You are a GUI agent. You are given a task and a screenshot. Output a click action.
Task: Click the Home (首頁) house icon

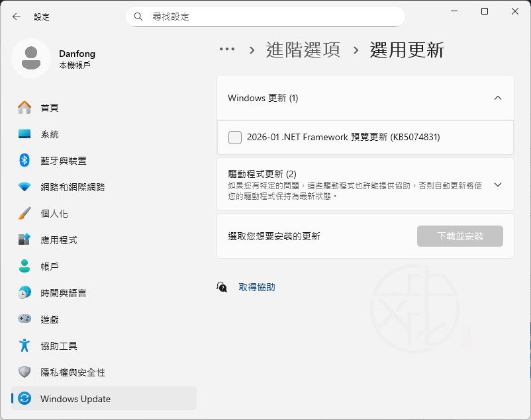click(x=24, y=108)
